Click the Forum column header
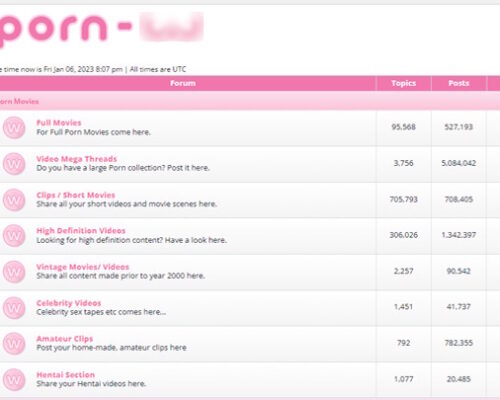500x400 pixels. pyautogui.click(x=183, y=83)
